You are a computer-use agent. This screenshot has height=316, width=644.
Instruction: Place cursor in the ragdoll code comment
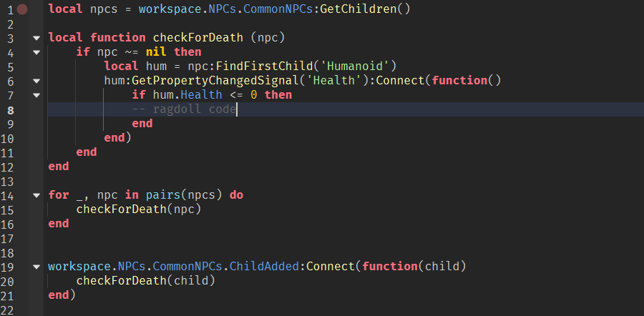click(184, 109)
